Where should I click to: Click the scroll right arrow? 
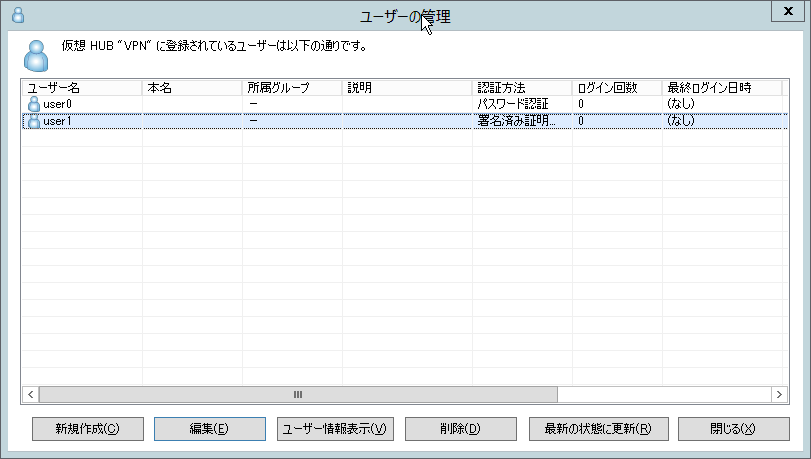[x=779, y=395]
